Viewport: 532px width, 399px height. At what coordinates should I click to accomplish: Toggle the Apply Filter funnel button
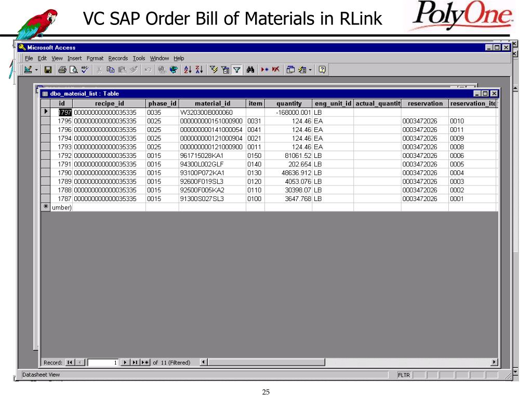coord(237,70)
